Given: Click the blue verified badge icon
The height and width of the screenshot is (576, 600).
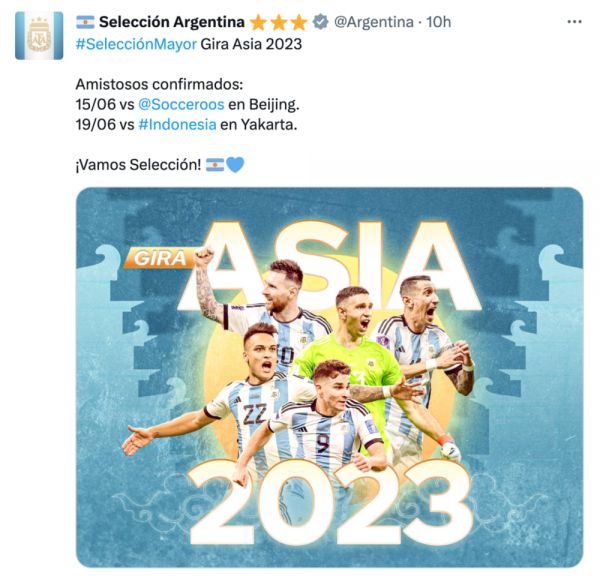Looking at the screenshot, I should [x=320, y=22].
